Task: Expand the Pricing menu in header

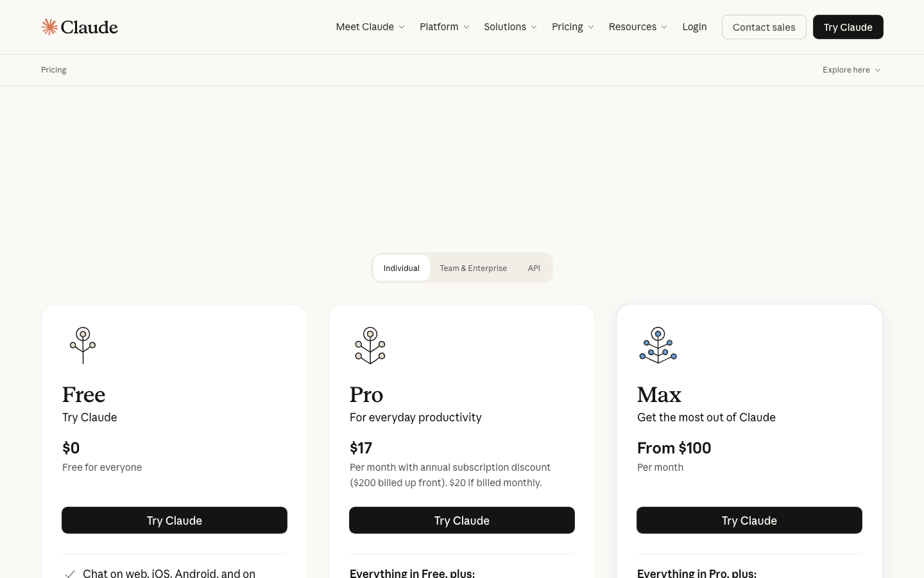Action: 573,27
